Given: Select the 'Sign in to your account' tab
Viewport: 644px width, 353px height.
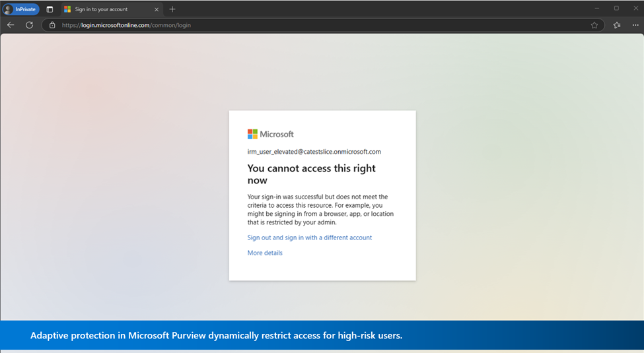Looking at the screenshot, I should pos(112,9).
